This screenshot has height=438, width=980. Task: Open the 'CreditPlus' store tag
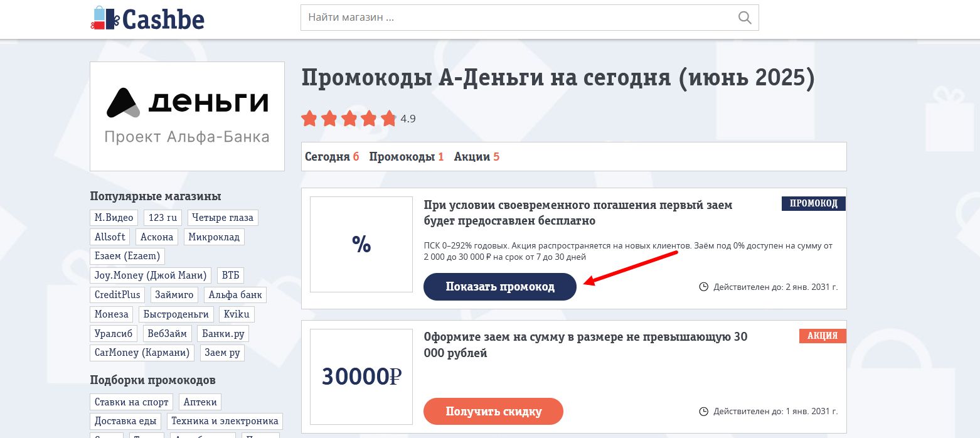(x=117, y=295)
